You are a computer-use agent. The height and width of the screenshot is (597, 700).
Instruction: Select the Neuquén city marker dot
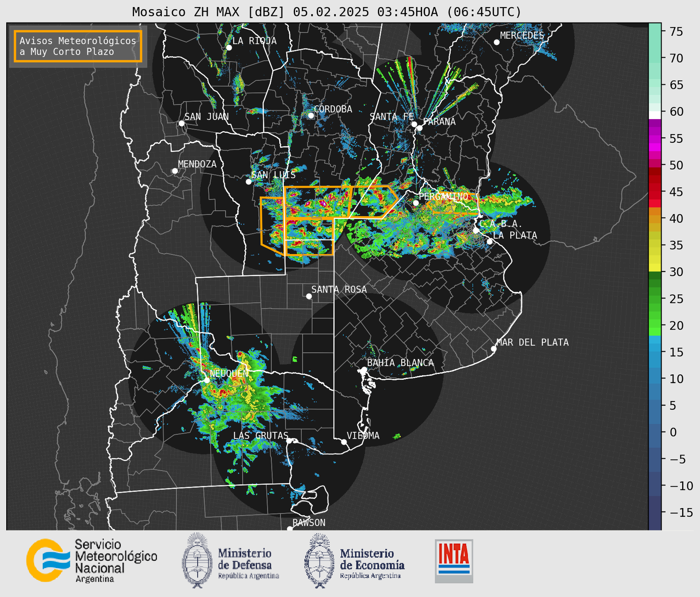point(207,380)
